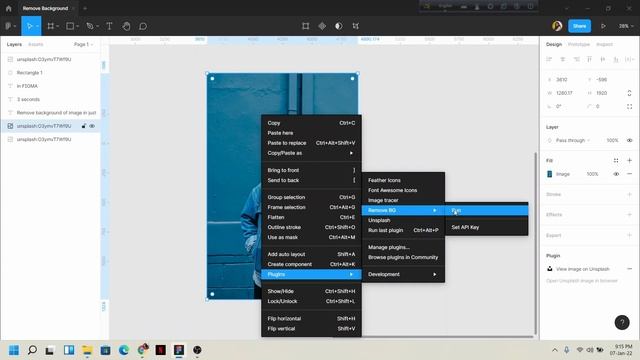The height and width of the screenshot is (360, 640).
Task: Expand the Development submenu
Action: pos(403,274)
